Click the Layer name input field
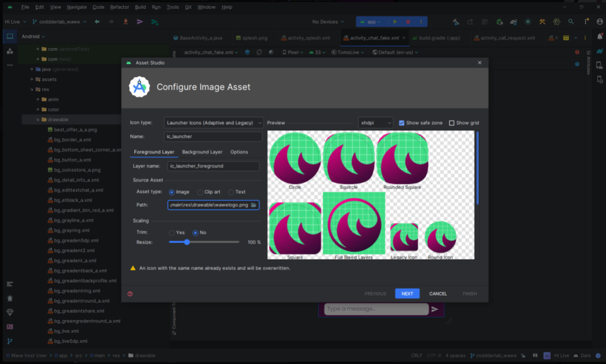This screenshot has height=364, width=606. tap(213, 166)
